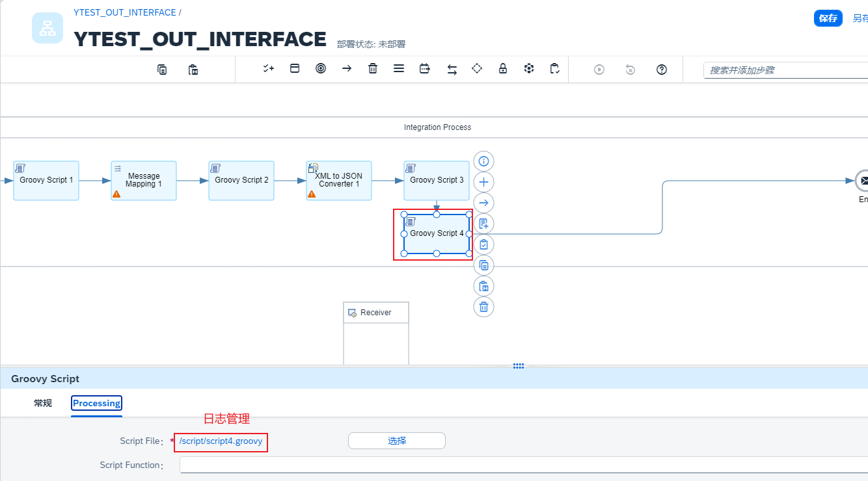Select the Message Mapping 1 step
Viewport: 868px width, 481px height.
tap(144, 181)
